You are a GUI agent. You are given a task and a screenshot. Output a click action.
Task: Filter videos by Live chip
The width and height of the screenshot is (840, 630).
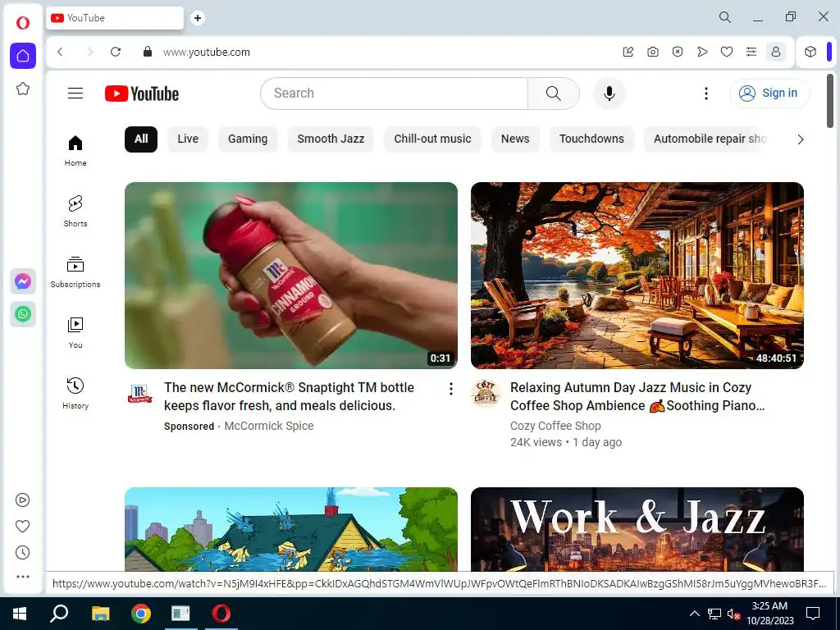188,139
